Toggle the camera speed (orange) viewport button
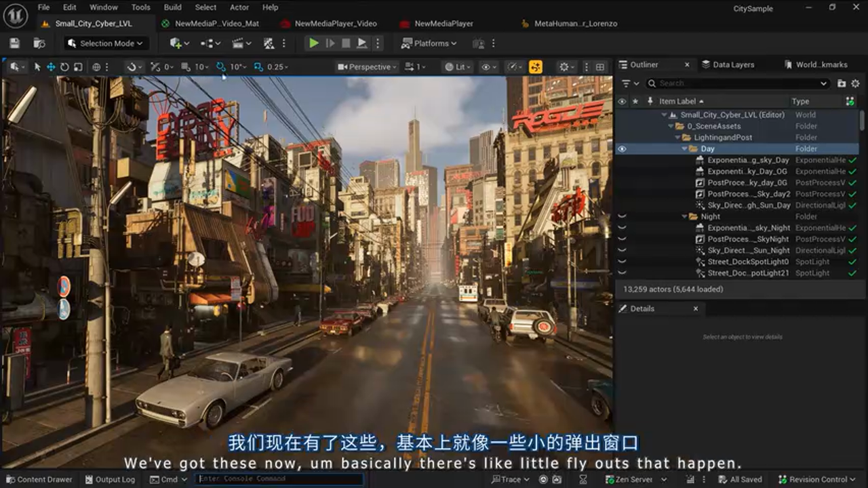The height and width of the screenshot is (488, 868). click(x=535, y=66)
